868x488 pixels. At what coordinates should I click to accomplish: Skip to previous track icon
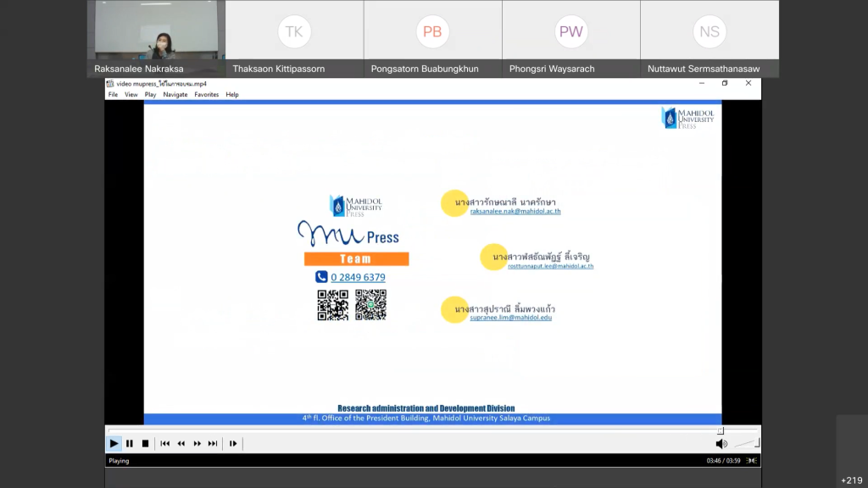tap(165, 443)
